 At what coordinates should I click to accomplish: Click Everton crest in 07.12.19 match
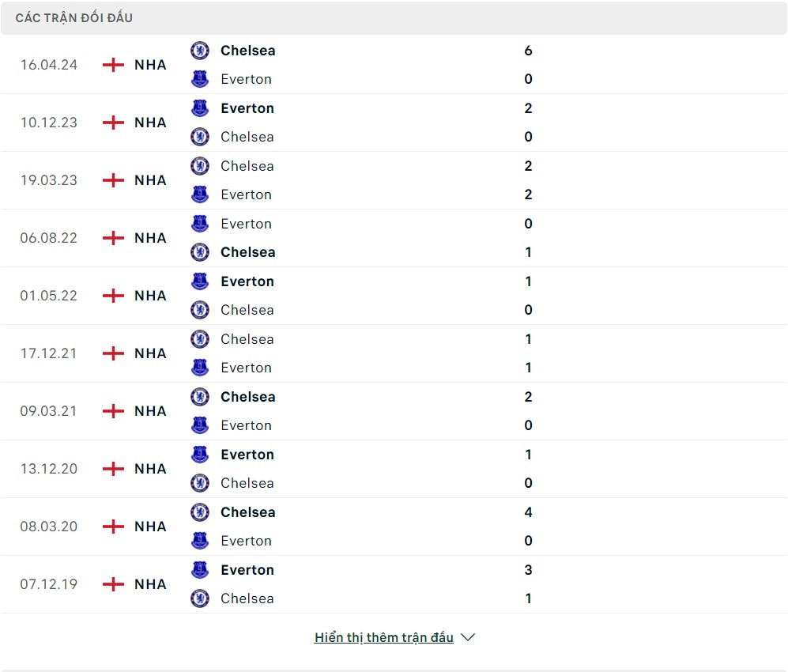coord(200,570)
